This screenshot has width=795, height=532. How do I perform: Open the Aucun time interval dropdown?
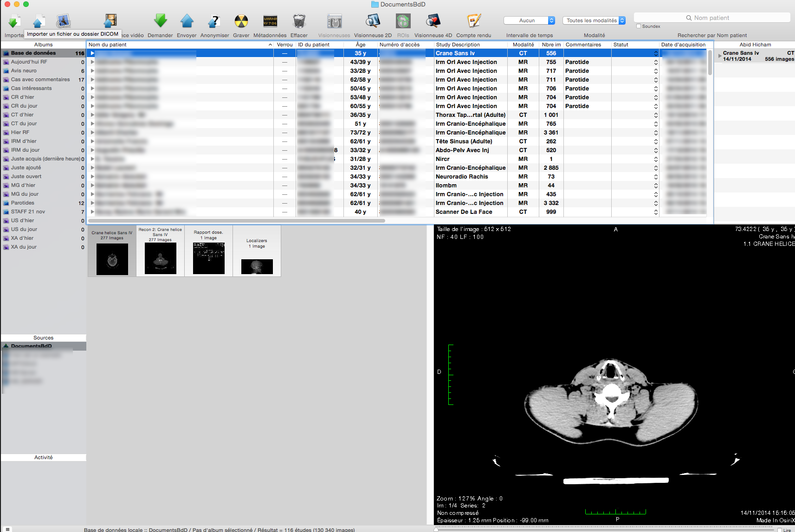530,20
